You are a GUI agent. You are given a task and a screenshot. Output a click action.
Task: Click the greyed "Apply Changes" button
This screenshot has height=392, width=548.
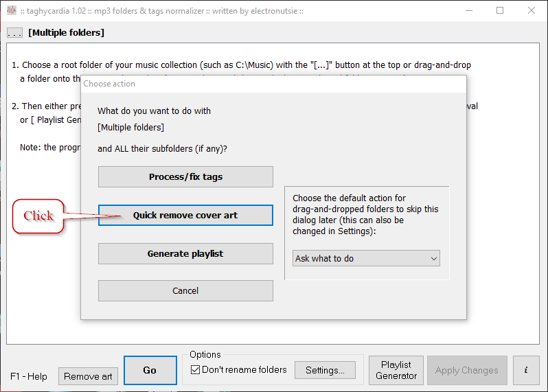(467, 370)
